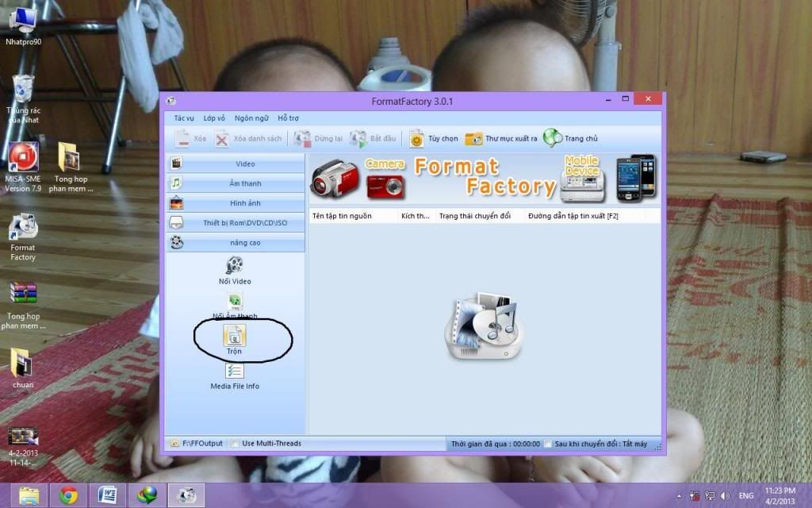Screen dimensions: 812x508
Task: Open the Tác vụ menu
Action: [184, 118]
